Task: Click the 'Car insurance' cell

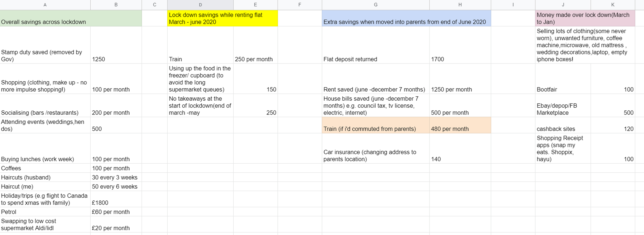Action: click(376, 148)
